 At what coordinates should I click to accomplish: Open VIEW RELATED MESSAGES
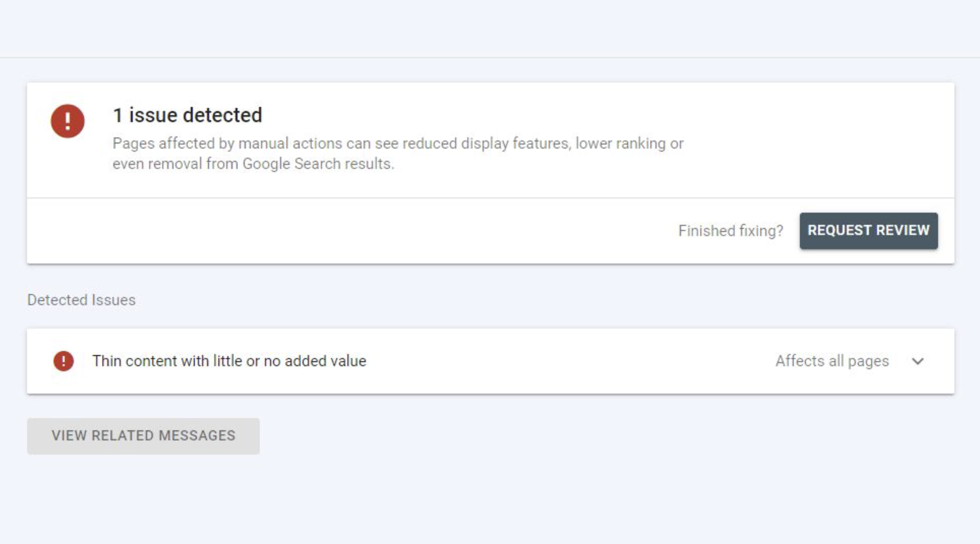point(143,436)
